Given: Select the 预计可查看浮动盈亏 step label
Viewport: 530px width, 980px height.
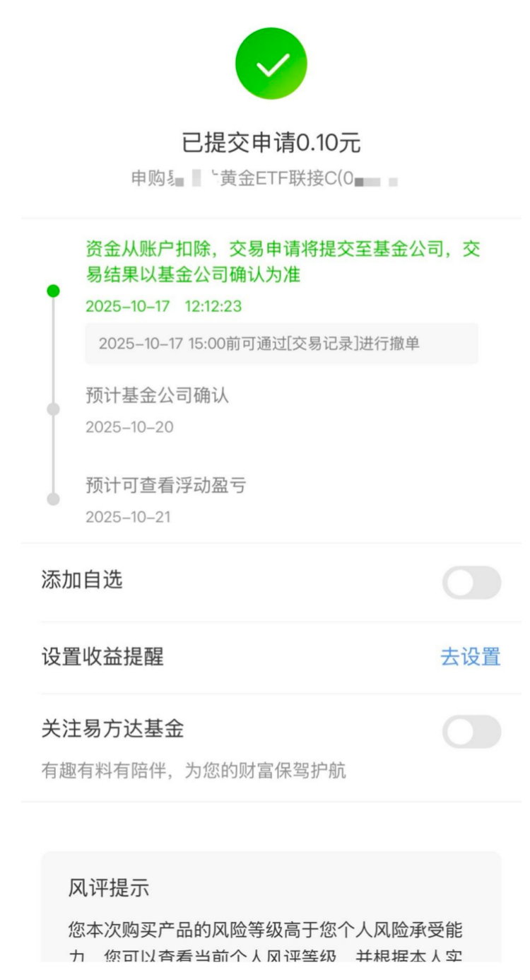Looking at the screenshot, I should [x=166, y=486].
